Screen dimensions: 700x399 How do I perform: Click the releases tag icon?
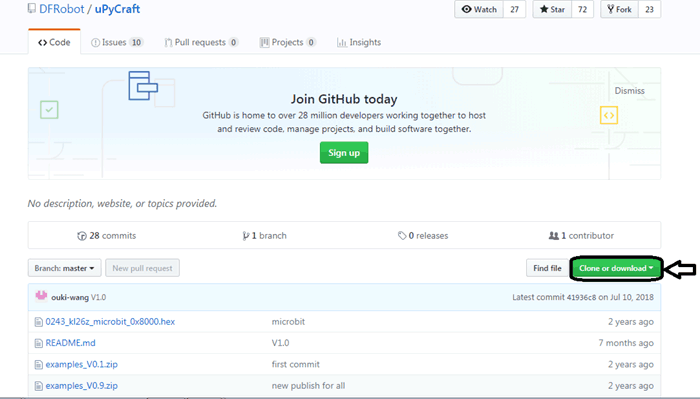[x=402, y=236]
